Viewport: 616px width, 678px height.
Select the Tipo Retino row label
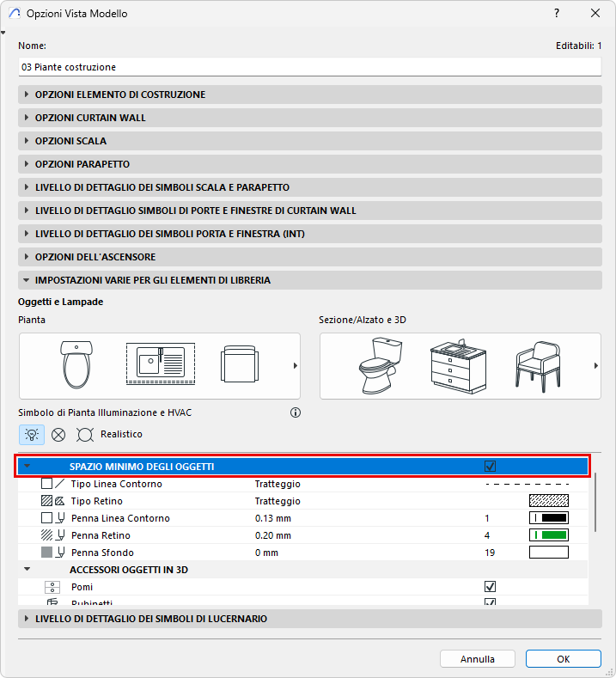(97, 501)
